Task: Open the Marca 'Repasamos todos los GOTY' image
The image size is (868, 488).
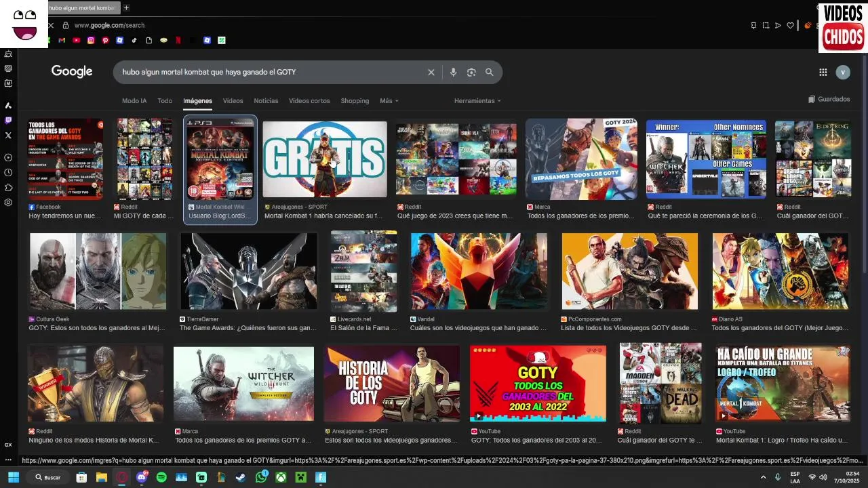Action: point(582,159)
